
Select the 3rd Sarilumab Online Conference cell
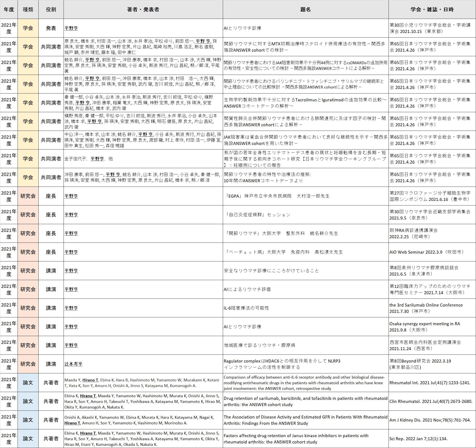432,308
